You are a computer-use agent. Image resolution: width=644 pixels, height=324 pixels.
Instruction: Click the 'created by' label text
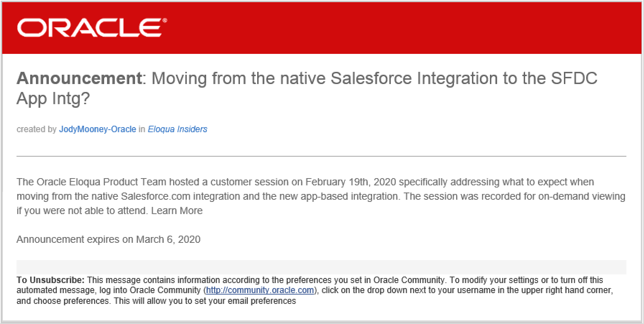37,129
